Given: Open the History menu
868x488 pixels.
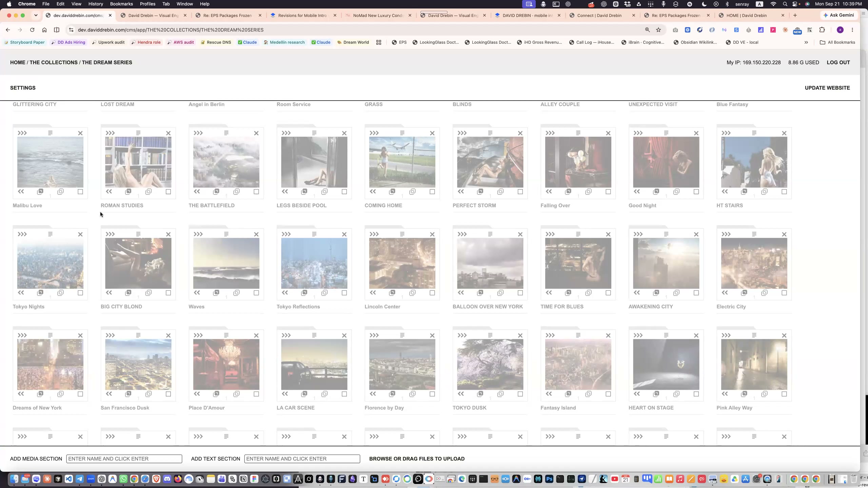Looking at the screenshot, I should pos(96,4).
